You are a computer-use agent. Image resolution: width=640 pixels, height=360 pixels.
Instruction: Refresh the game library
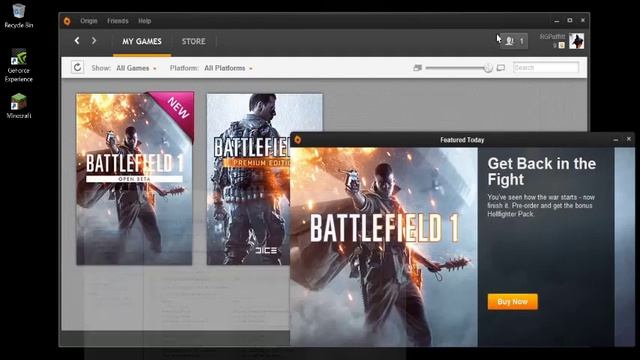77,67
